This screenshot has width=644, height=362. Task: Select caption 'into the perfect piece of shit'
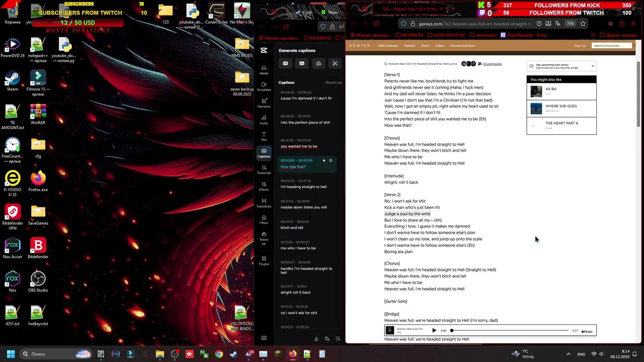point(305,122)
